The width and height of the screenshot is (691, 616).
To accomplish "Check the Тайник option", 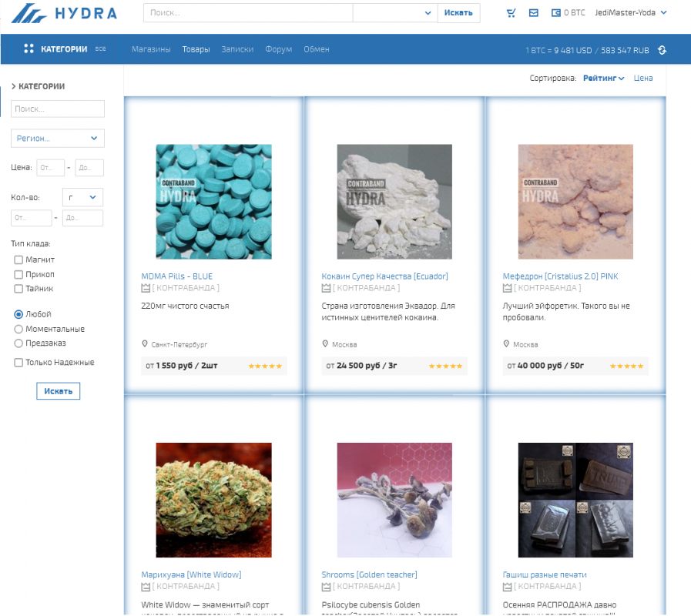I will (18, 289).
